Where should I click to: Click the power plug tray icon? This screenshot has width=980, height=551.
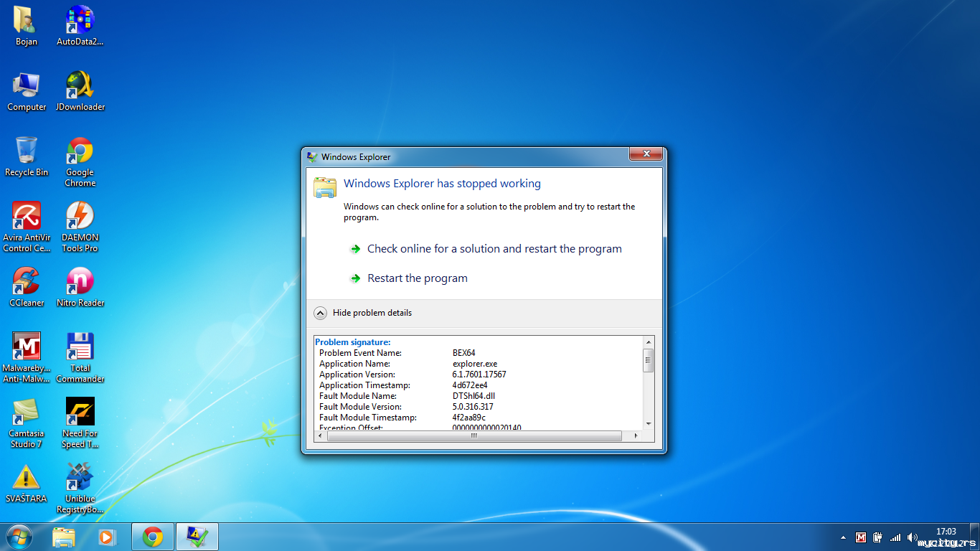(x=877, y=537)
